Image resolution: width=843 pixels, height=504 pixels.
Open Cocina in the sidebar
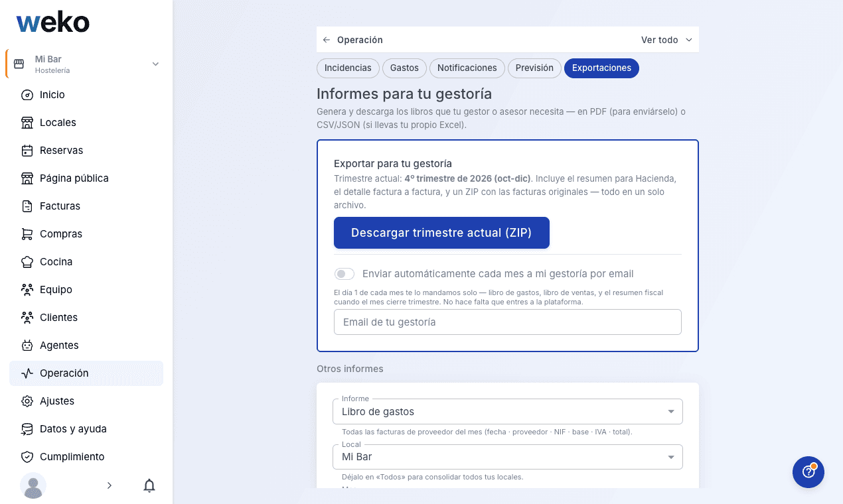click(x=86, y=262)
